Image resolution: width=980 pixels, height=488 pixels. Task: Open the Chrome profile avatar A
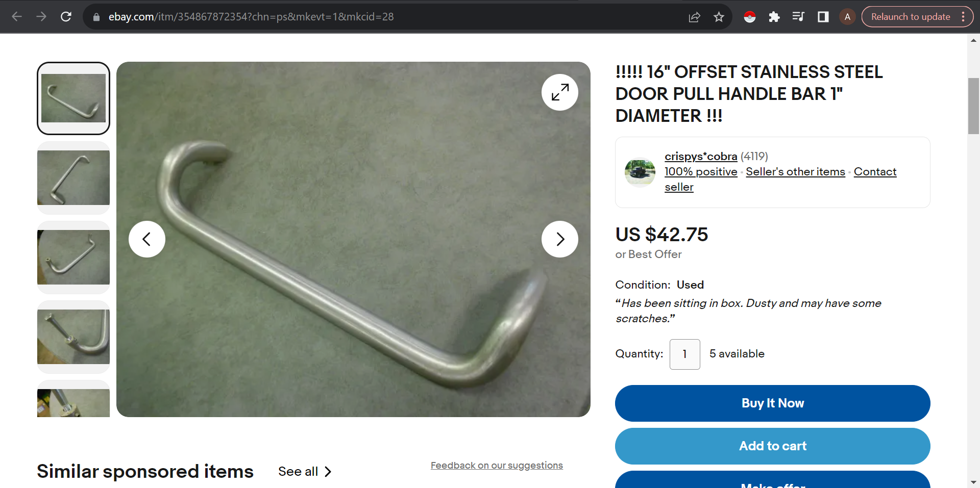(x=847, y=17)
